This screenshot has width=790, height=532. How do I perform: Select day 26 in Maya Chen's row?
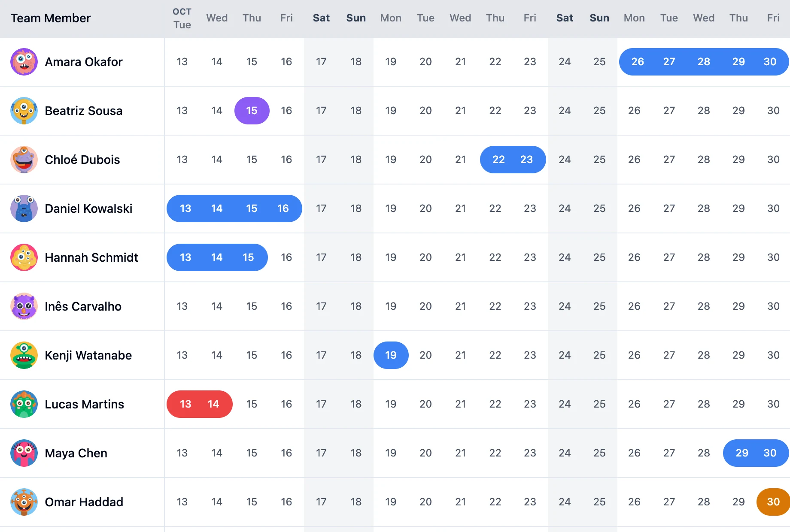coord(634,453)
